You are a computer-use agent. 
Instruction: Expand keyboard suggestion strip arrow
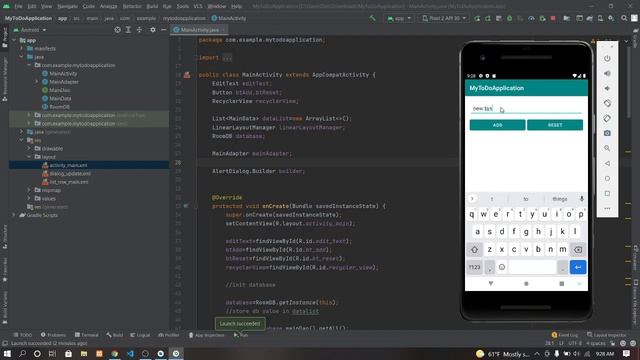click(472, 199)
